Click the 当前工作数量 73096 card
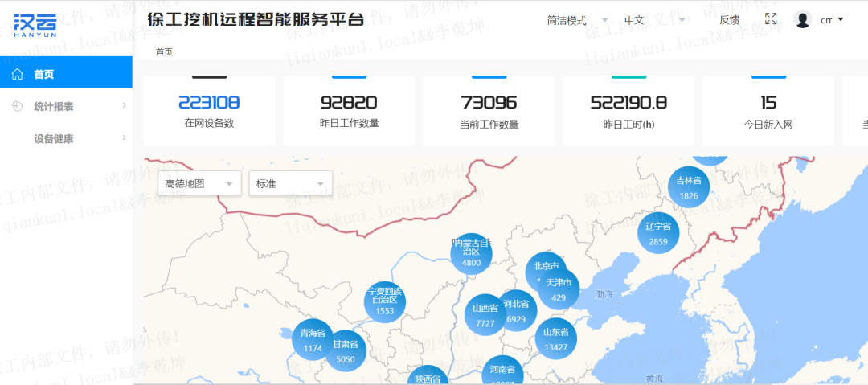This screenshot has width=868, height=385. coord(489,112)
